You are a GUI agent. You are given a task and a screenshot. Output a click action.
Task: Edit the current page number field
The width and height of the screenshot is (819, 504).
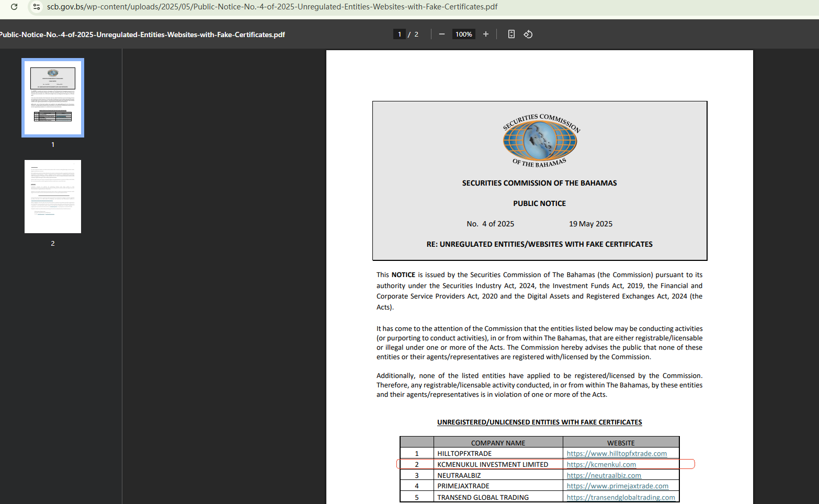(x=400, y=34)
